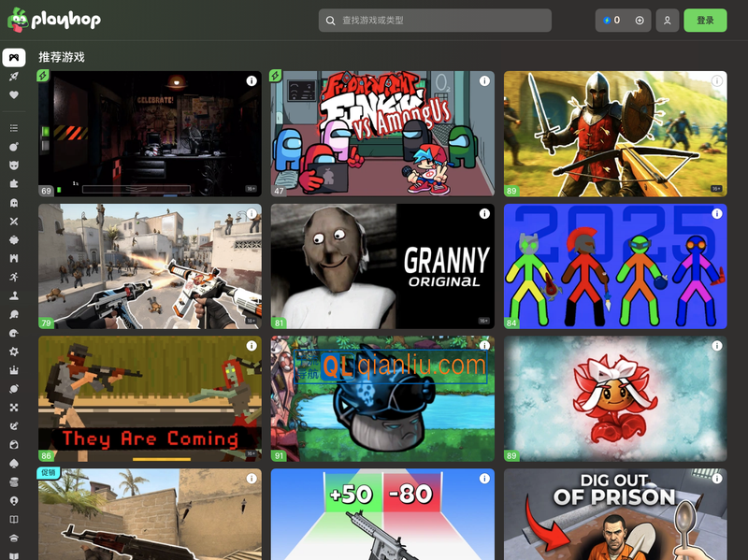Select the castle tower category icon

[14, 258]
